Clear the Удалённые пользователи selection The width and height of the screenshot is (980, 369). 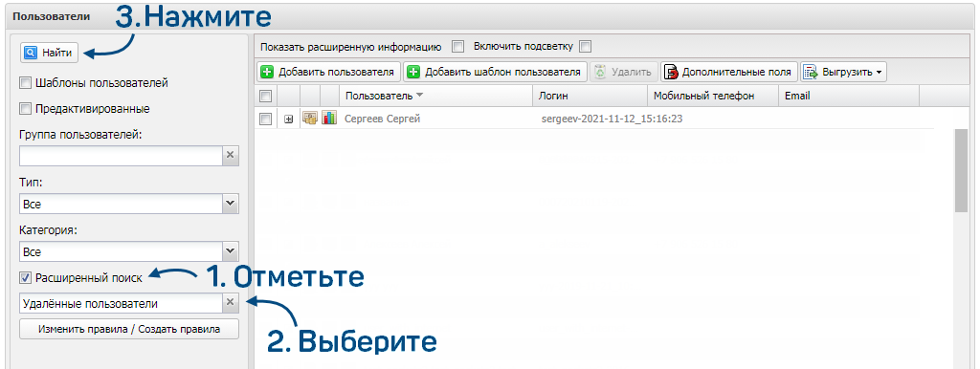click(231, 303)
